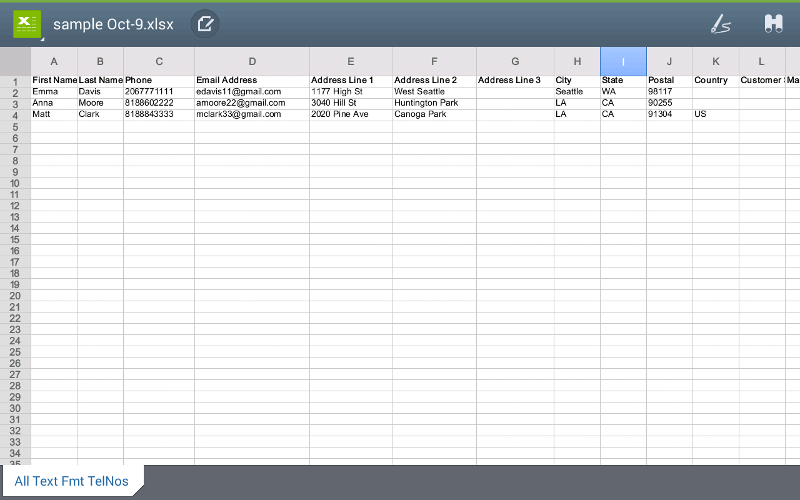Open the binoculars find tool
Image resolution: width=800 pixels, height=500 pixels.
(x=773, y=23)
